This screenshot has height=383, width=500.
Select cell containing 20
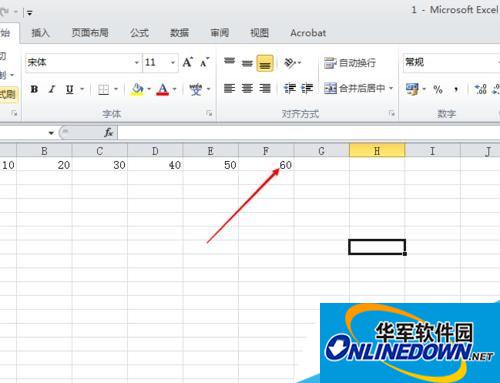[x=44, y=165]
